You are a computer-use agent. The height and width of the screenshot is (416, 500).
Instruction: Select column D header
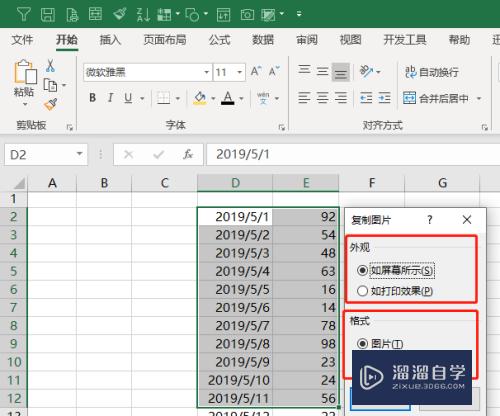coord(235,183)
